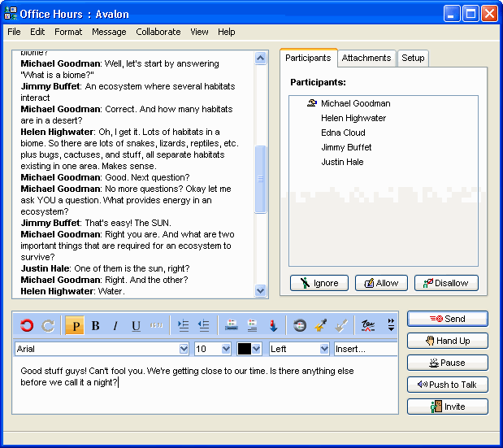Open the Collaborate menu
Viewport: 503px width, 448px height.
tap(158, 32)
